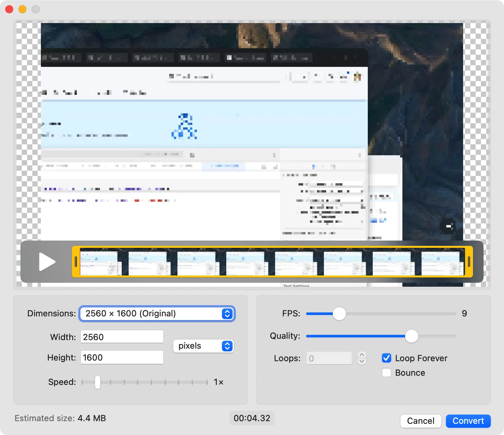Click the Quality slider knob
The image size is (504, 435).
pos(411,336)
